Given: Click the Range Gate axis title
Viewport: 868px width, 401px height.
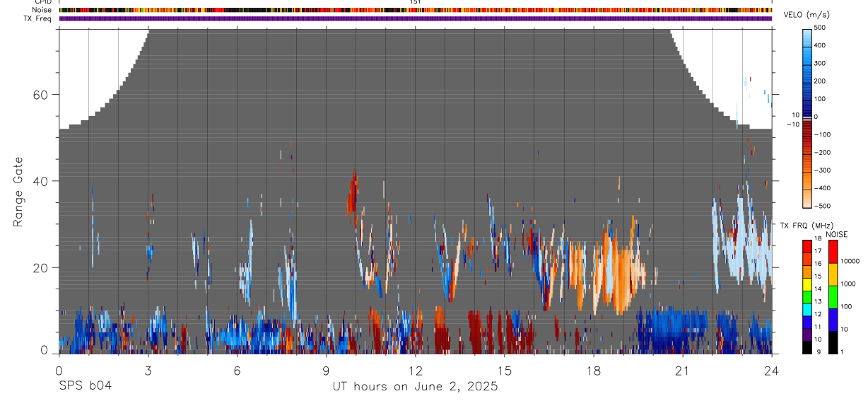Looking at the screenshot, I should point(18,192).
